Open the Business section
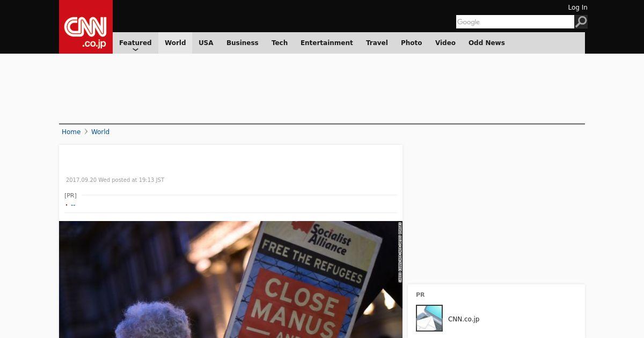 pyautogui.click(x=242, y=43)
